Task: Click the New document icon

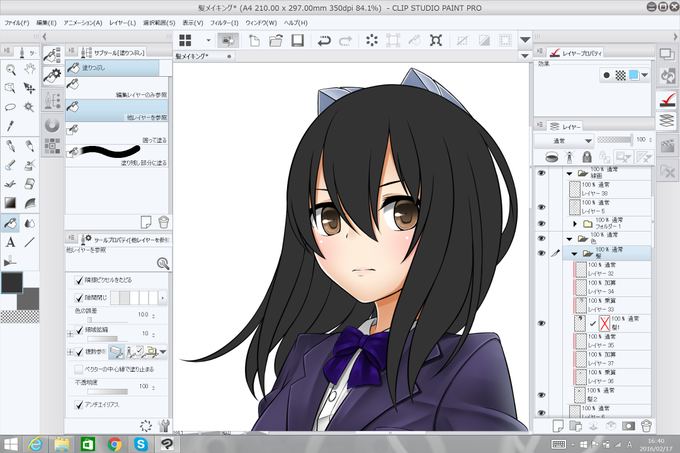Action: pos(254,41)
